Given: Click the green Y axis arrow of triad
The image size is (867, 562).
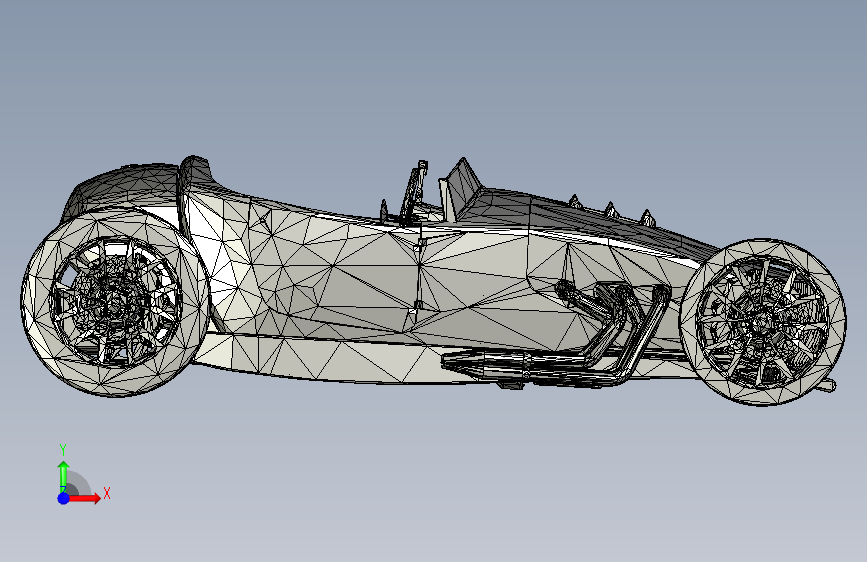Looking at the screenshot, I should point(63,475).
